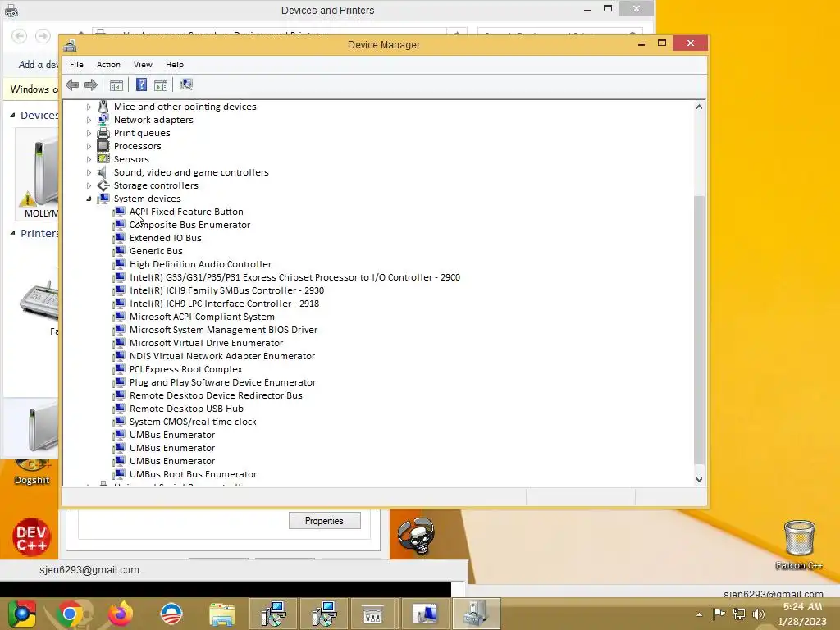Select Intel G33/G31/P35/P31 Express Chipset entry
The height and width of the screenshot is (630, 840).
point(294,277)
